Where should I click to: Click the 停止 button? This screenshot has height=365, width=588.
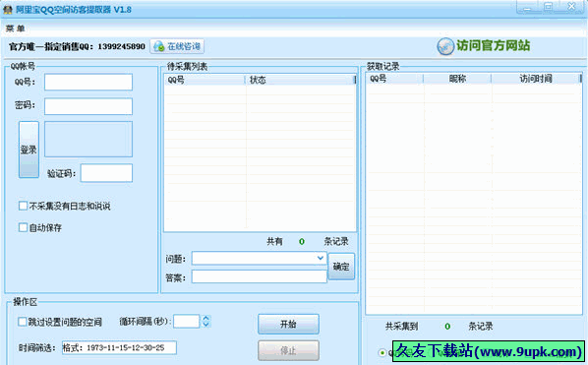(x=288, y=350)
